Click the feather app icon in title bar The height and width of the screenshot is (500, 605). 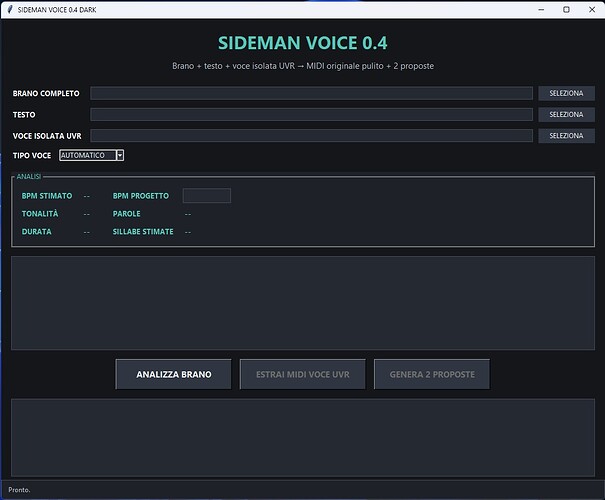click(10, 9)
